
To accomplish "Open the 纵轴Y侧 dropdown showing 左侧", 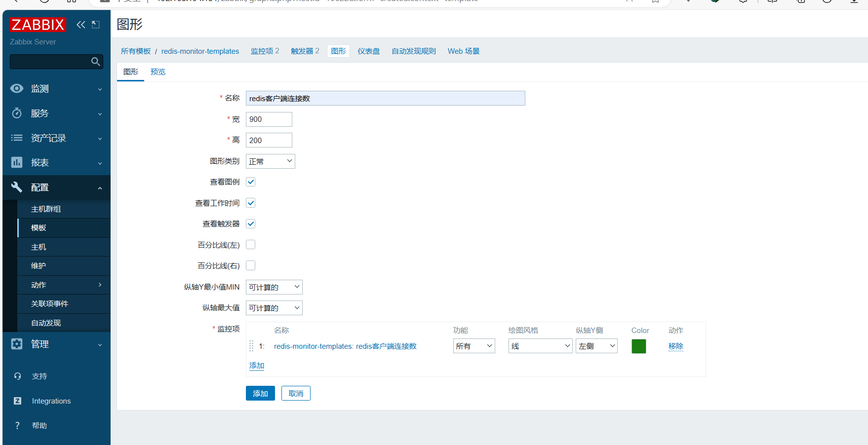I will [596, 346].
